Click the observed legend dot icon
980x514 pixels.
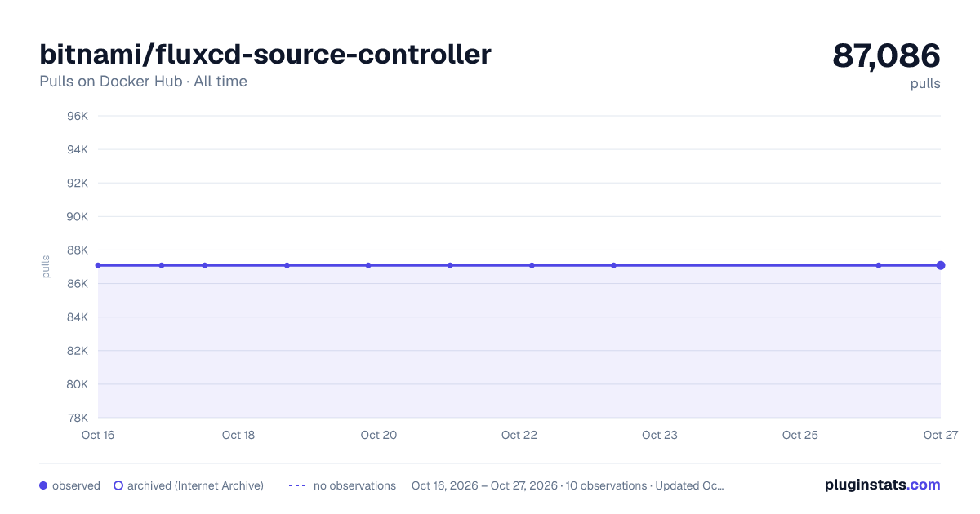pos(43,485)
